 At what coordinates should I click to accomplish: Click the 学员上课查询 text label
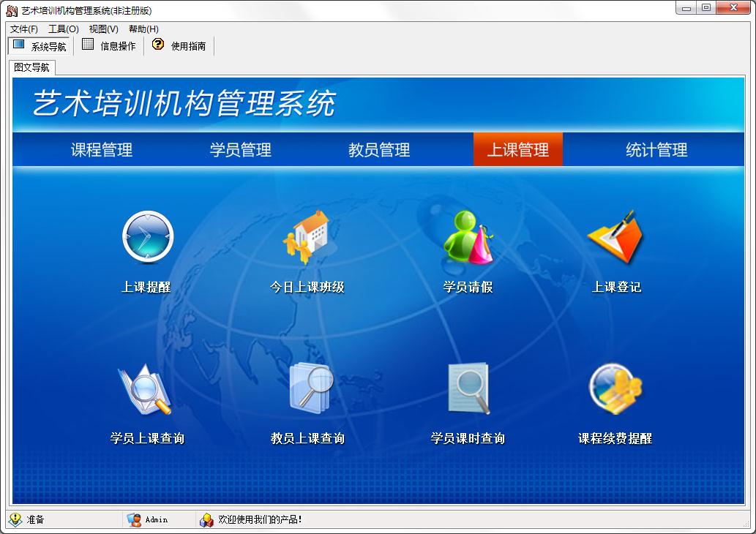(x=148, y=438)
